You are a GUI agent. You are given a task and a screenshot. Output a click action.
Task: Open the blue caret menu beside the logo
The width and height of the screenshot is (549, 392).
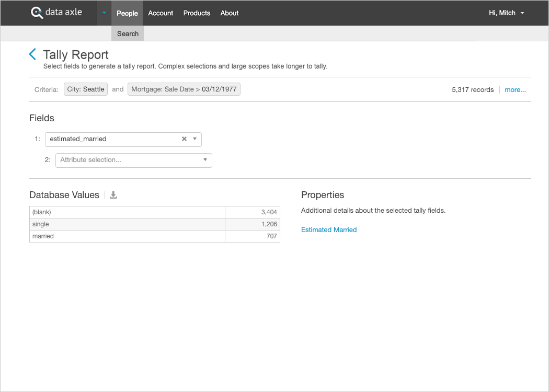[x=104, y=13]
